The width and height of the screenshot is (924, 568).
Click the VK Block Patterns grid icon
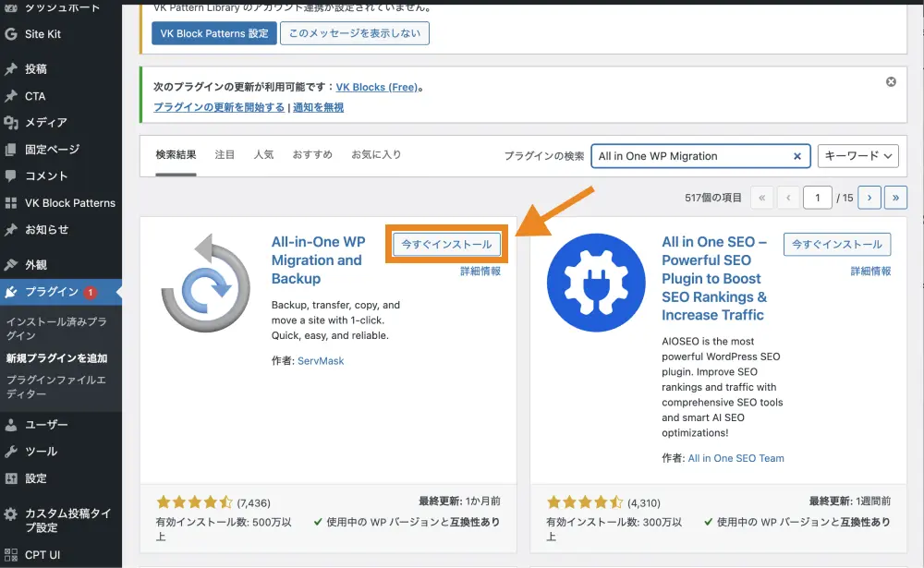[11, 203]
